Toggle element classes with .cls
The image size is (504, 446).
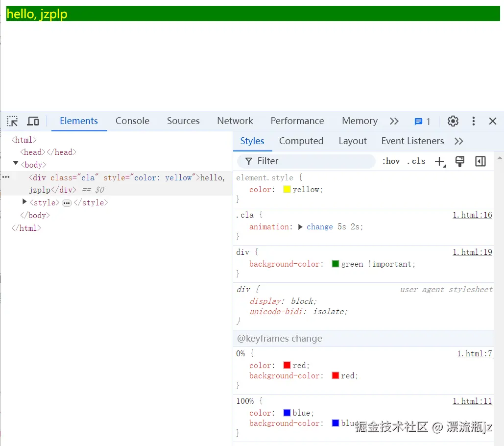[416, 160]
